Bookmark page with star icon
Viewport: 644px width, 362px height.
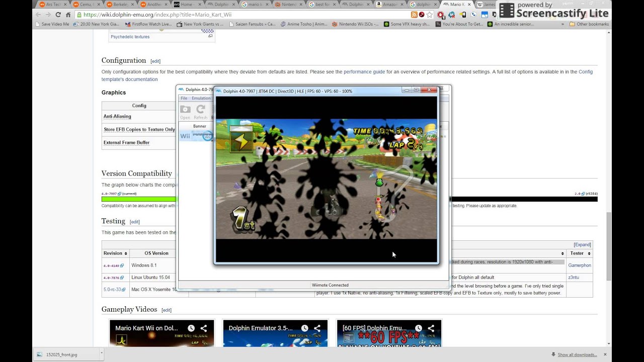point(429,15)
